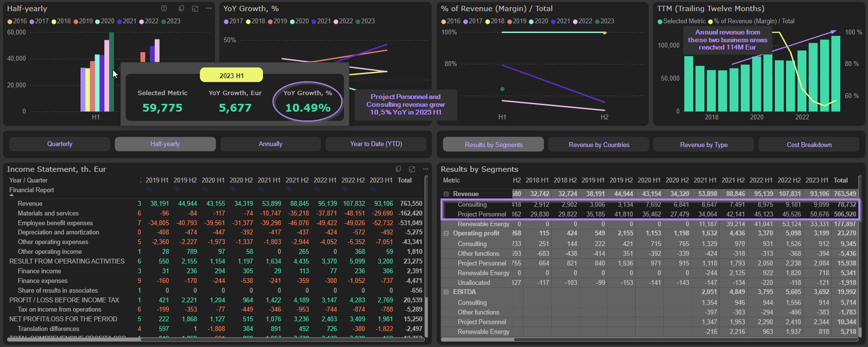Switch to the Annually view
The width and height of the screenshot is (868, 347).
[270, 144]
